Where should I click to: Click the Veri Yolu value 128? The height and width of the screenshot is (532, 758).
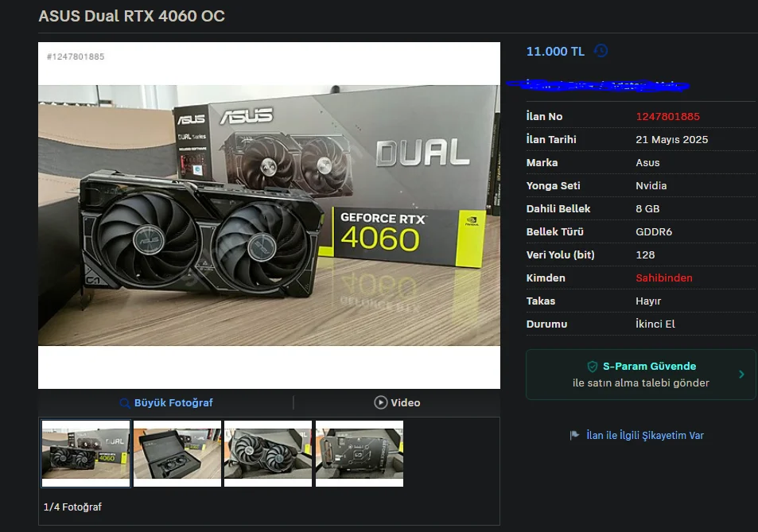(645, 254)
